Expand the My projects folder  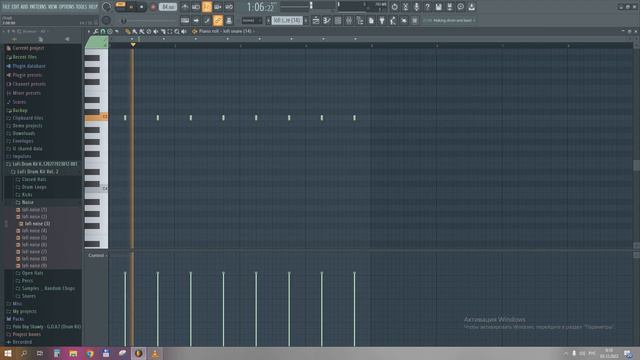point(24,311)
